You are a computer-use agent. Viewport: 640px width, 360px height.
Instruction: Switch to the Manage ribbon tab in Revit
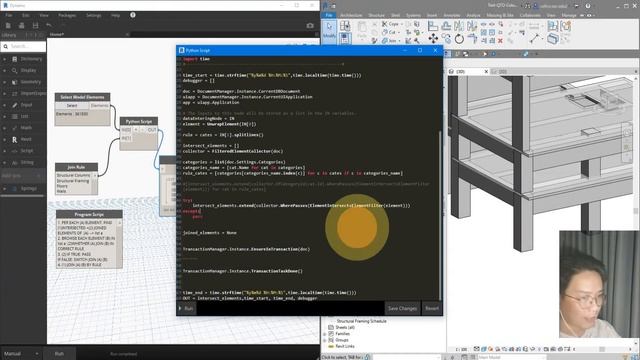(x=569, y=15)
